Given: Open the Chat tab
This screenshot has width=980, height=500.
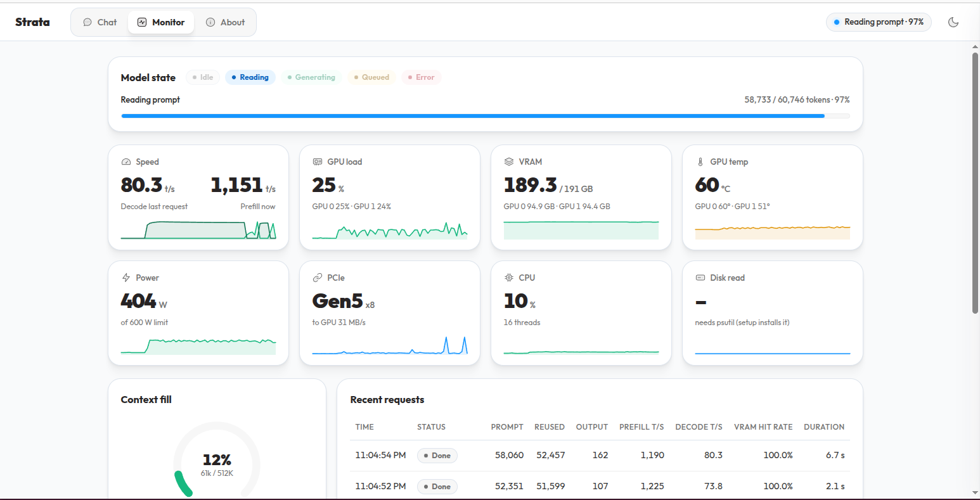Looking at the screenshot, I should (x=100, y=22).
